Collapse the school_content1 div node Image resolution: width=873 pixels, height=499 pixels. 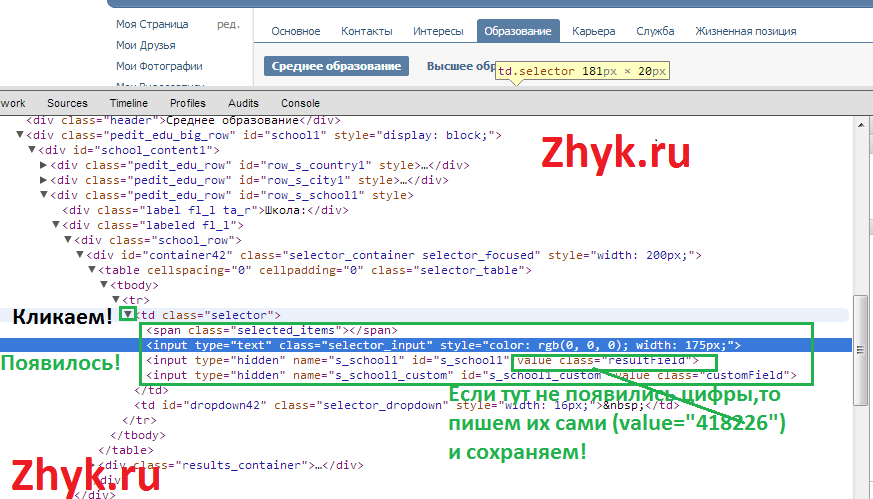[x=32, y=150]
